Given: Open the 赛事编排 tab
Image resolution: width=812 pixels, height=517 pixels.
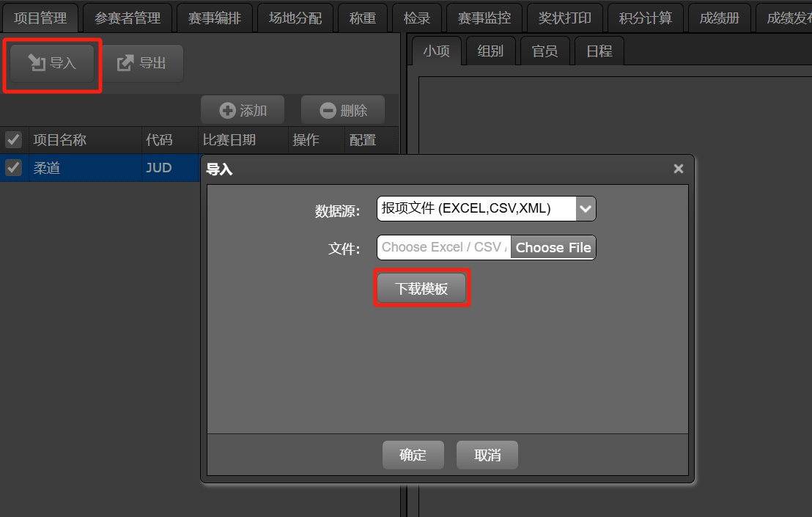Looking at the screenshot, I should pos(215,18).
